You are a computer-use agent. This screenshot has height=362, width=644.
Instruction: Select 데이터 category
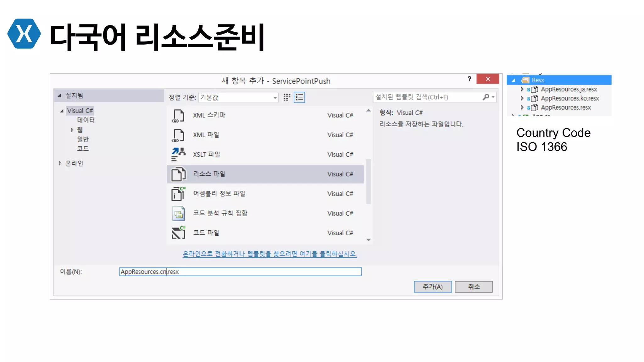pyautogui.click(x=86, y=120)
